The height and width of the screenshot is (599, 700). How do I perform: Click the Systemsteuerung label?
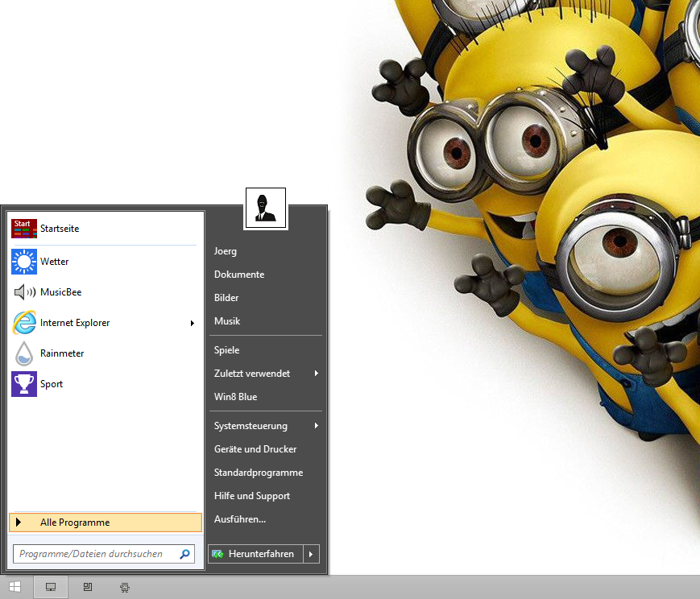(251, 426)
